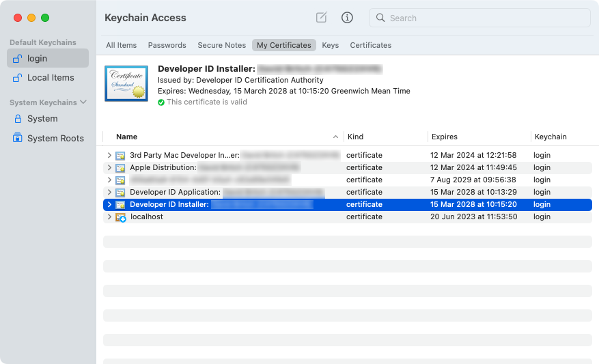The image size is (599, 364).
Task: Click the Name sort direction arrow
Action: [x=335, y=137]
